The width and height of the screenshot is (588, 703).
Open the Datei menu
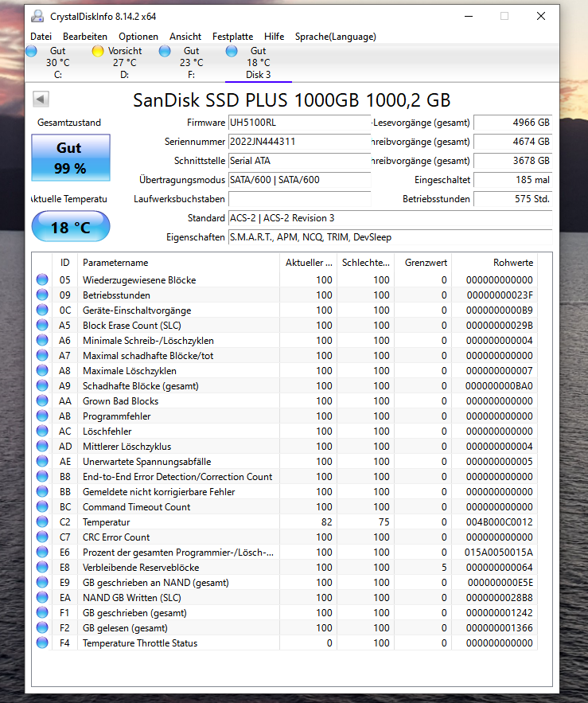pyautogui.click(x=41, y=37)
